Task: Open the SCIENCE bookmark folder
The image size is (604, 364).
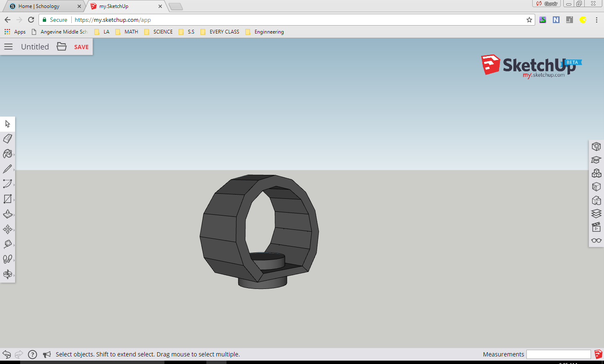Action: click(159, 32)
